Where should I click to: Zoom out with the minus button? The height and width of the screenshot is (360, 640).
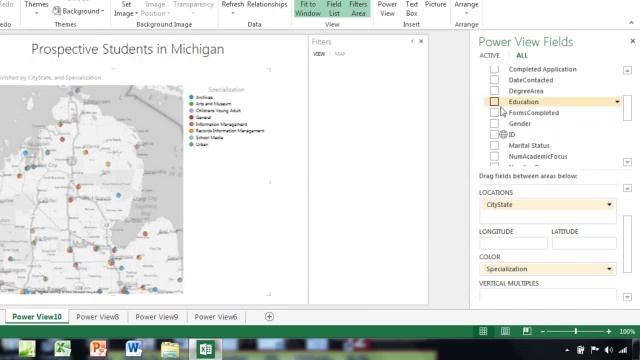point(543,332)
